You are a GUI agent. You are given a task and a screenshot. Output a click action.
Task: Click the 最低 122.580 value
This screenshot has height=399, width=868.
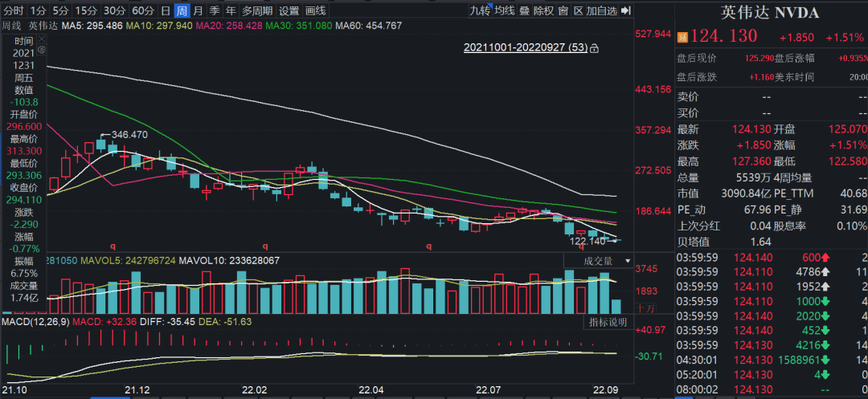848,162
